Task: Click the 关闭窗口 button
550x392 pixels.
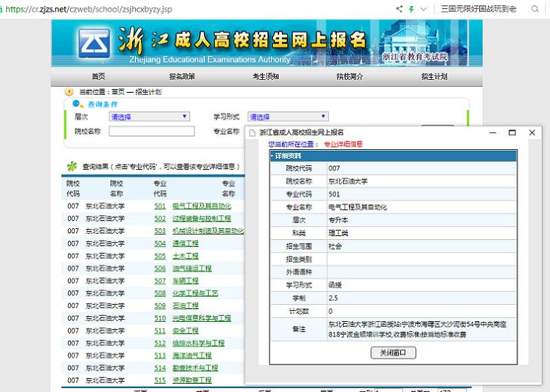Action: pos(393,352)
